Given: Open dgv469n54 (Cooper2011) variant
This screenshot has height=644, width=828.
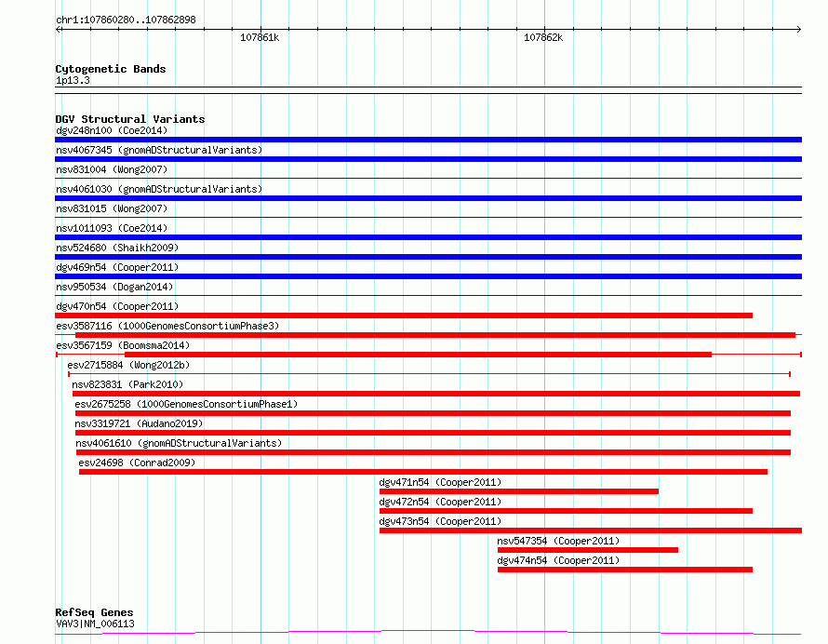Looking at the screenshot, I should [117, 267].
